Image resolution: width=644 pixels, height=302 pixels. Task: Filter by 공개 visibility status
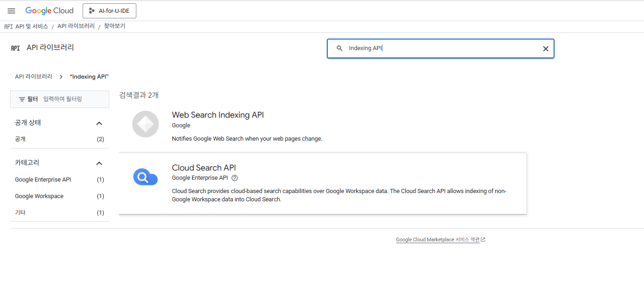coord(20,139)
